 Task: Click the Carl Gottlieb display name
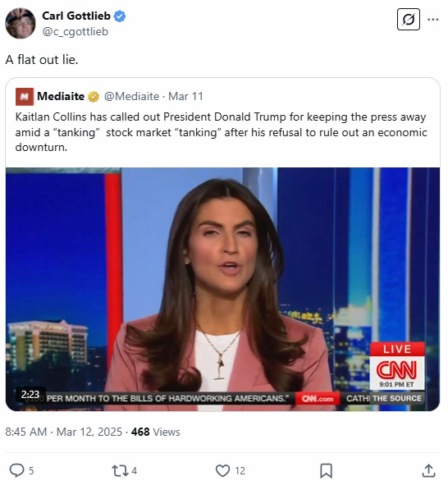click(x=76, y=16)
